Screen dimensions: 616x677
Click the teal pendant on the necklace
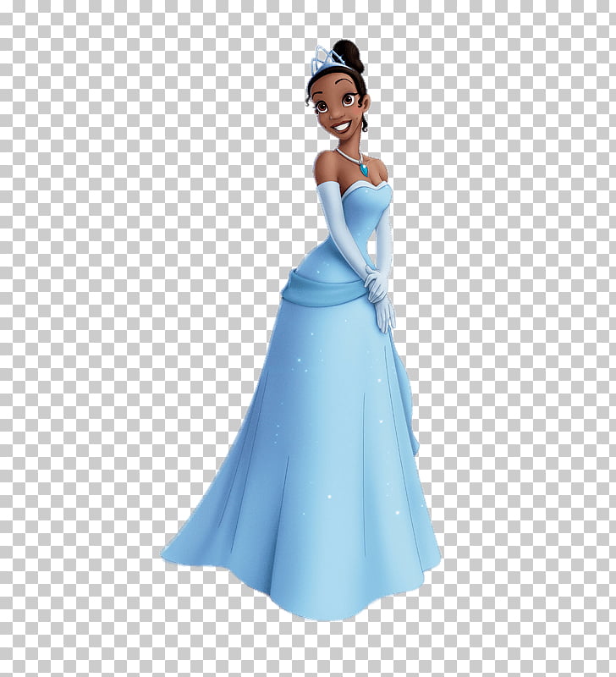pyautogui.click(x=363, y=168)
